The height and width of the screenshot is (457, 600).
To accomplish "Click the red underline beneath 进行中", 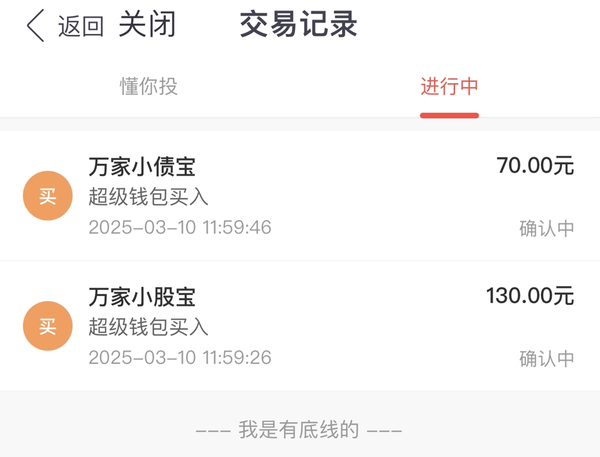I will pyautogui.click(x=449, y=116).
